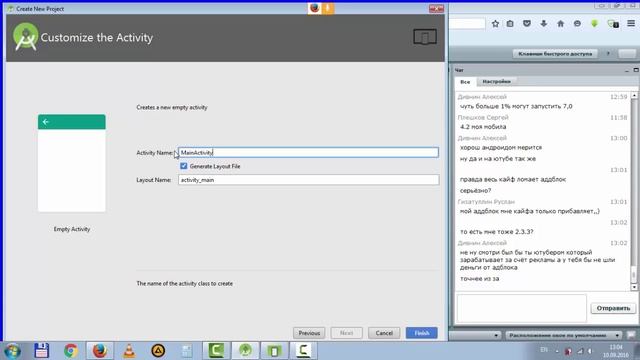The image size is (640, 360).
Task: Click the Firefox icon atop dialog title bar
Action: (x=314, y=8)
